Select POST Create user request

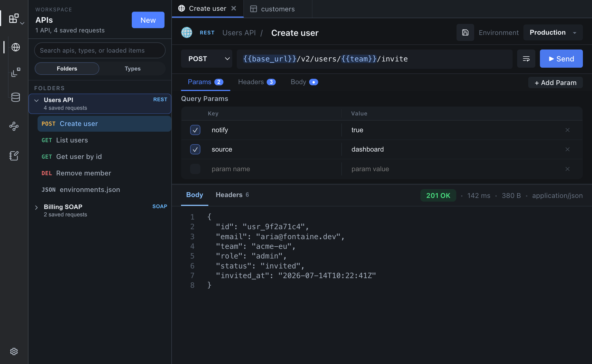(x=104, y=124)
